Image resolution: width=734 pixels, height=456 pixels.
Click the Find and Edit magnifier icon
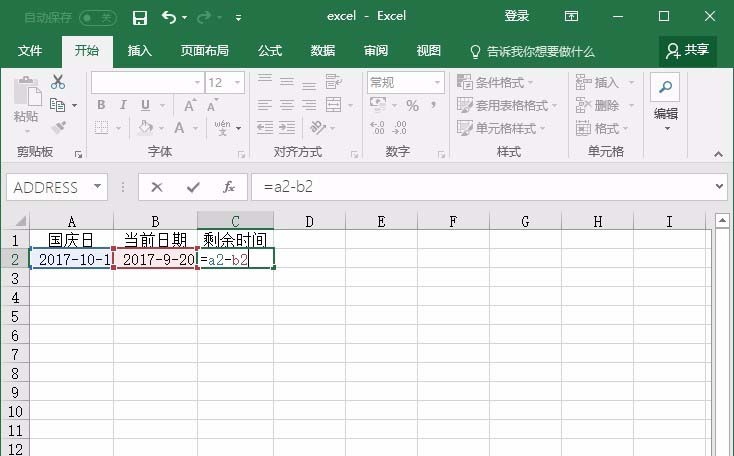coord(665,86)
